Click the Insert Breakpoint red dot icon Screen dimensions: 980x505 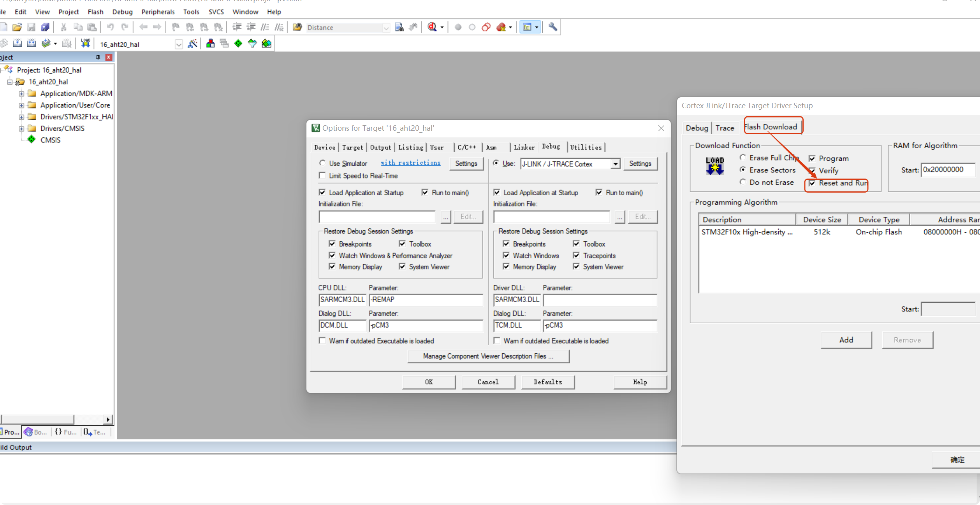pyautogui.click(x=458, y=27)
